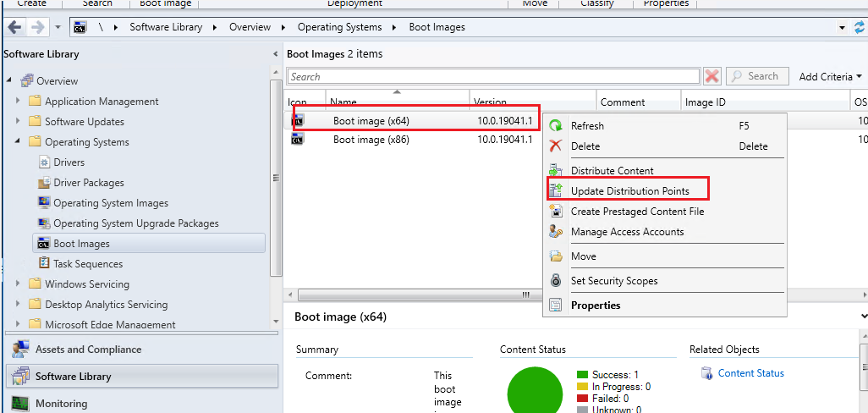
Task: Choose Refresh from the context menu
Action: (664, 125)
